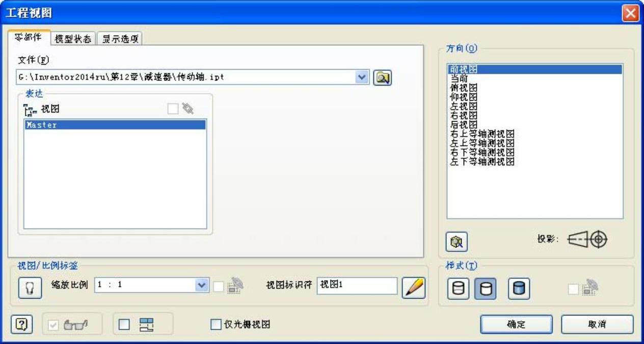
Task: Select 左视图 in the orientation list
Action: coord(464,106)
